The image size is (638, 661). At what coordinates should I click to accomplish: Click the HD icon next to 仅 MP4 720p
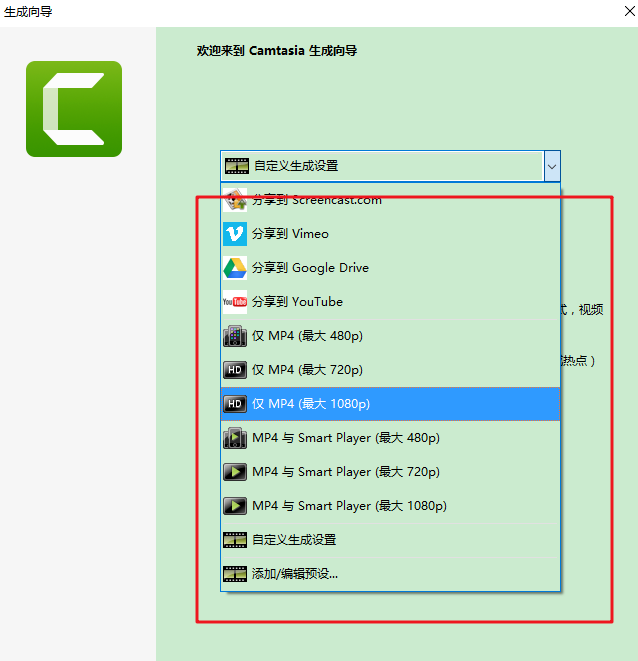pyautogui.click(x=235, y=370)
